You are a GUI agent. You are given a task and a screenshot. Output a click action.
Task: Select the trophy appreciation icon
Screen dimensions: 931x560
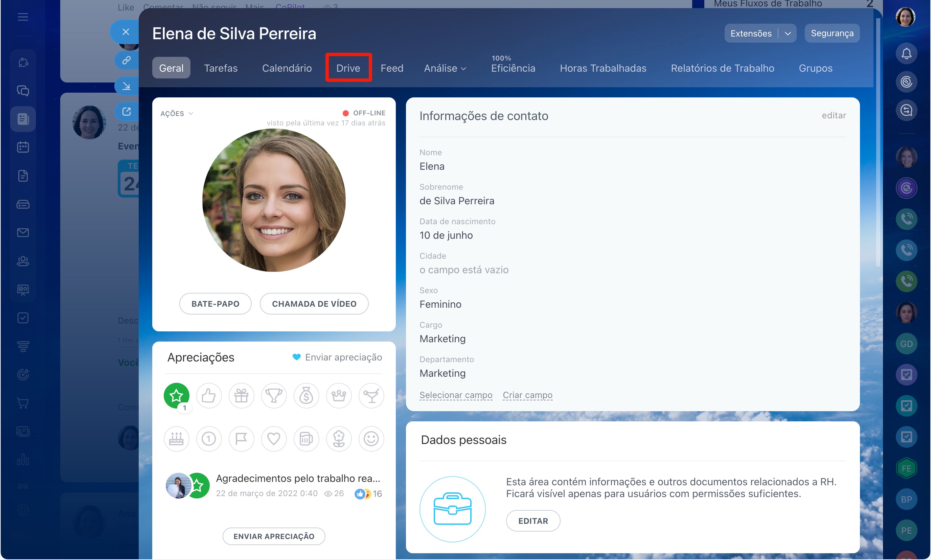pos(274,396)
